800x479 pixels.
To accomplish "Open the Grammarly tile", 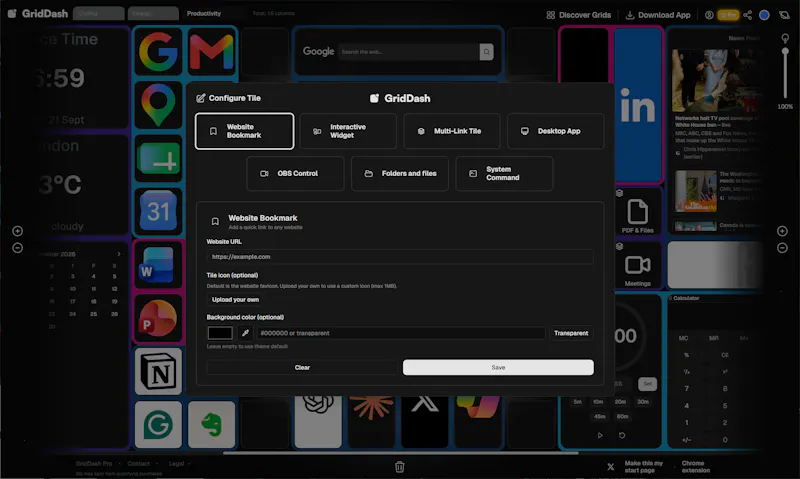I will [x=158, y=424].
